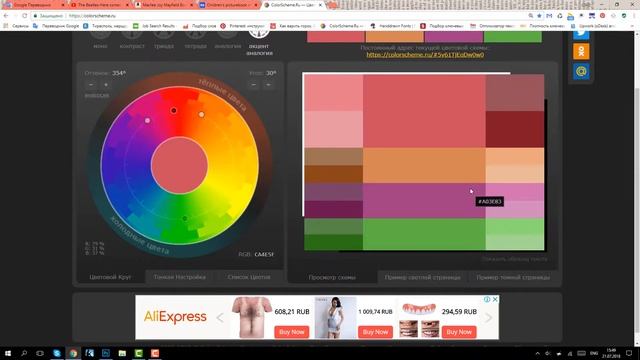Viewport: 640px width, 360px height.
Task: Close the AliExpress ad with X
Action: (495, 299)
